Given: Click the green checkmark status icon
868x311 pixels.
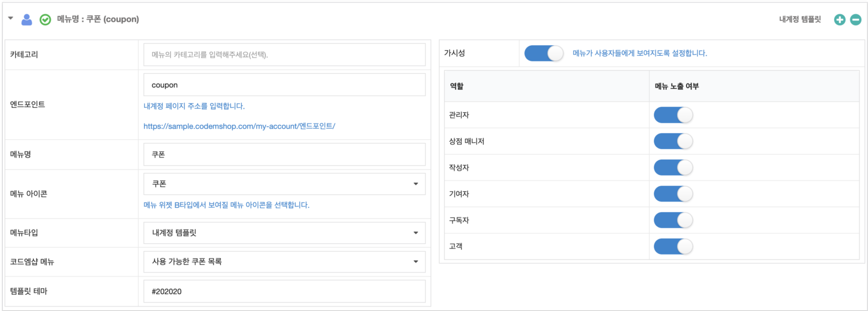Looking at the screenshot, I should pos(45,20).
